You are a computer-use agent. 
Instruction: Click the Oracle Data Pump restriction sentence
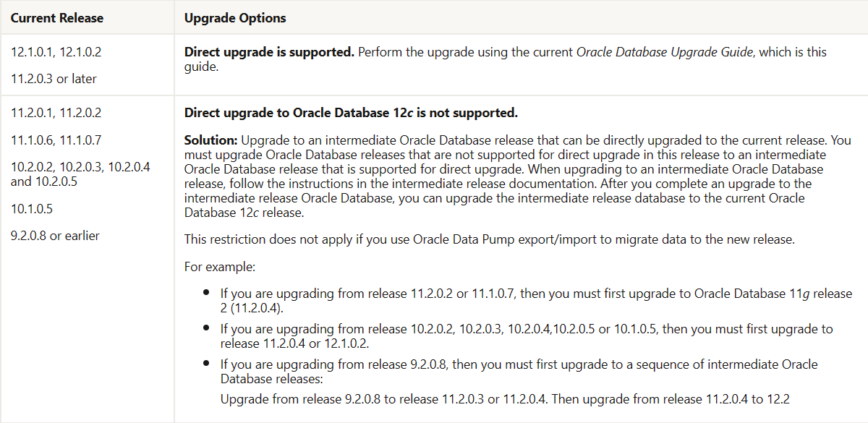(489, 239)
